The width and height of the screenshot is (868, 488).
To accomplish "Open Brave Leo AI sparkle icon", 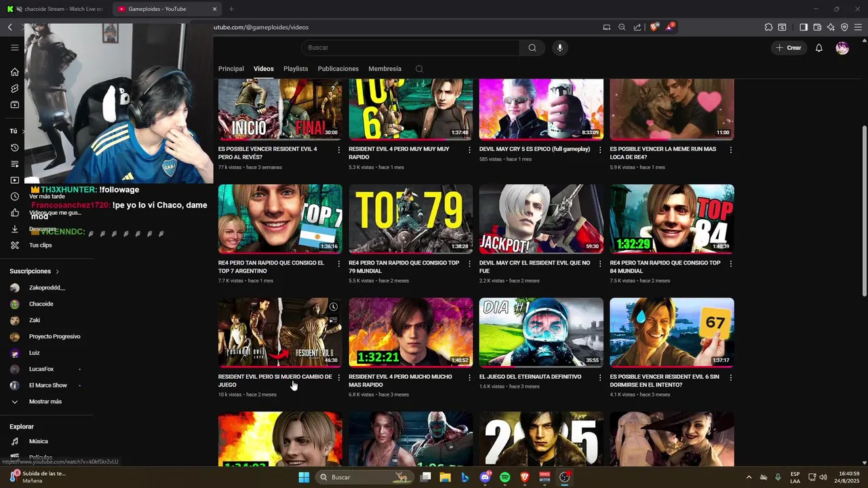I will (831, 27).
